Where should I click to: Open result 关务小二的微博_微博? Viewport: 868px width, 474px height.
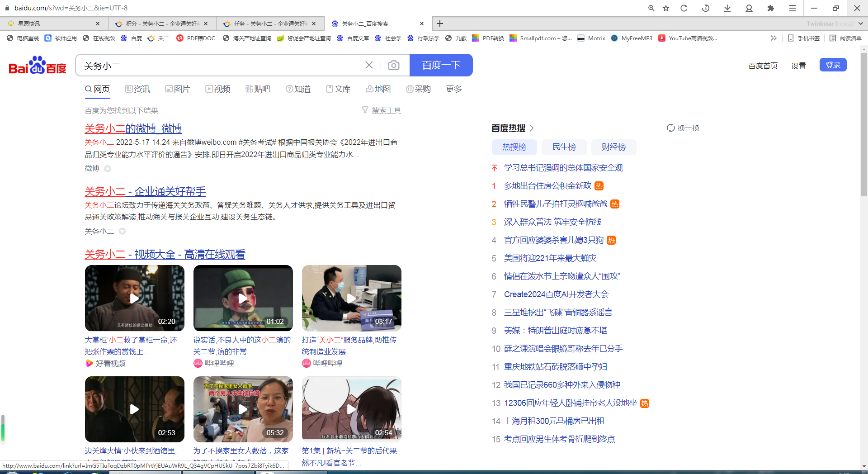tap(133, 128)
